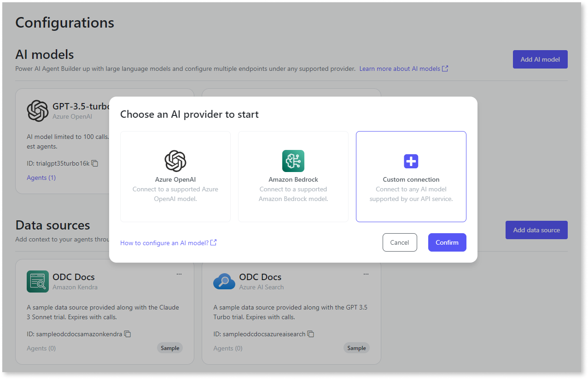Viewport: 588px width, 379px height.
Task: Click the GPT-3.5-turbo model's OpenAI logo
Action: click(37, 110)
